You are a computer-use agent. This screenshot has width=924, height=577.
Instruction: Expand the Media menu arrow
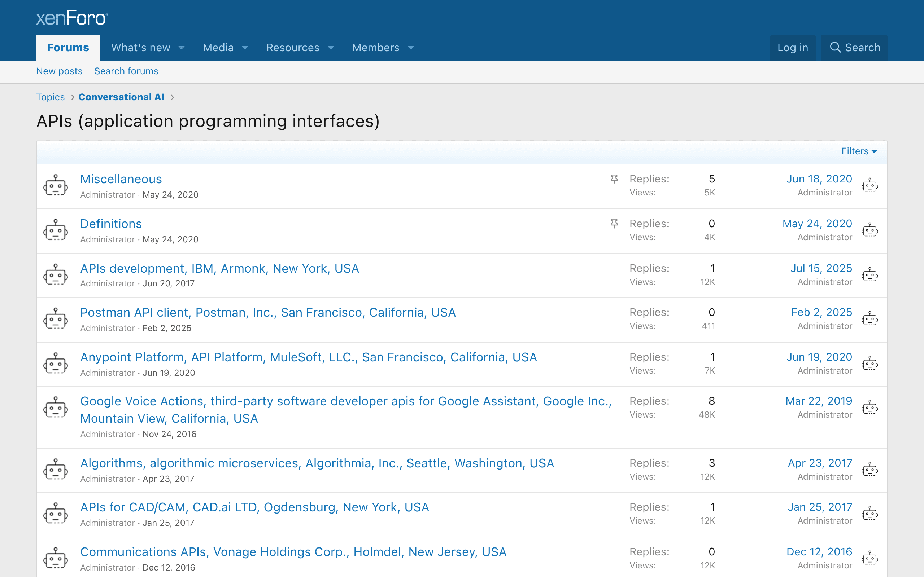(x=245, y=48)
